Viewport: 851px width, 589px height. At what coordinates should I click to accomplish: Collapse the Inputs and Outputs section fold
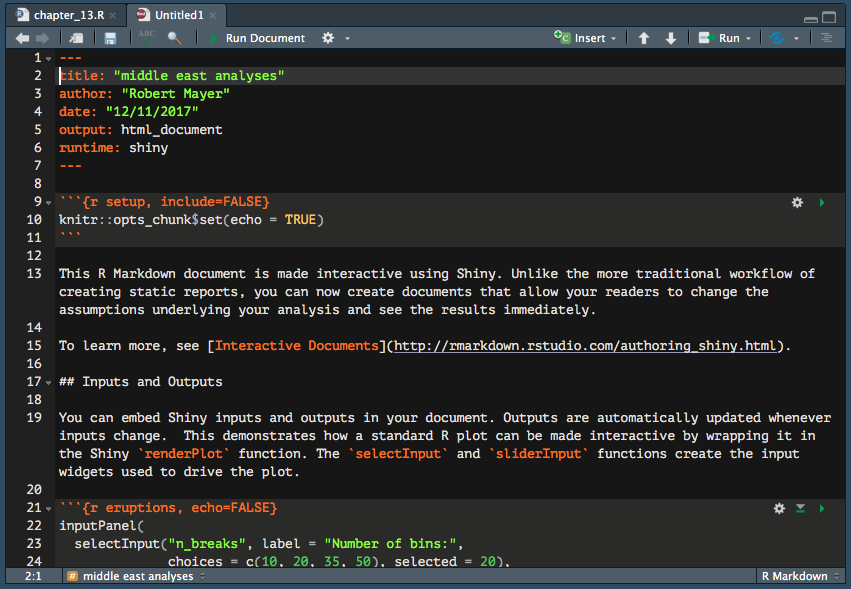click(x=49, y=383)
